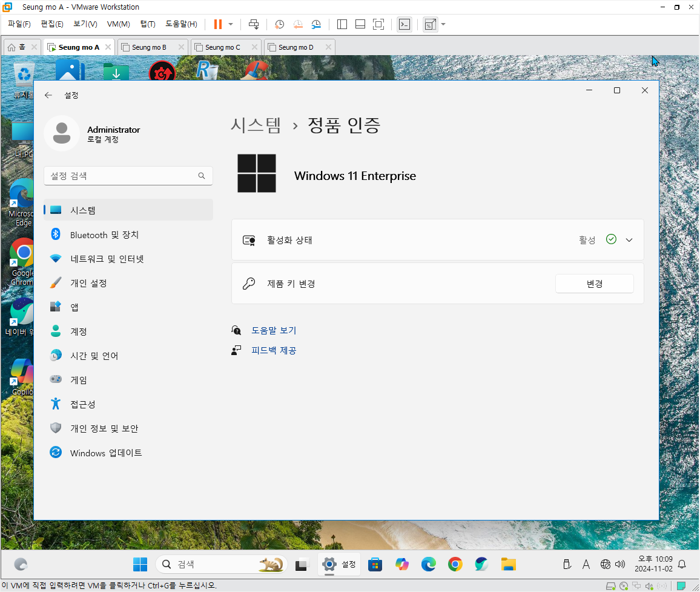Screen dimensions: 700x592
Task: Pause the VM with the orange pause icon
Action: coord(218,24)
